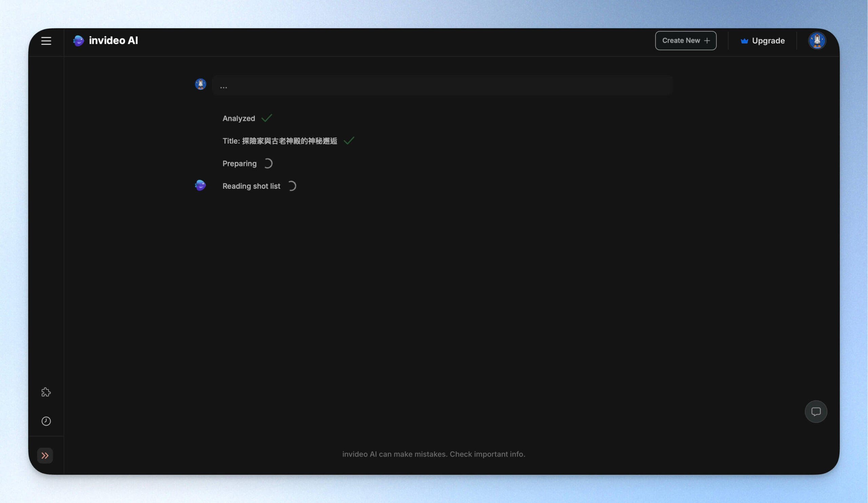Click the invideo bot avatar icon
This screenshot has width=868, height=503.
(x=200, y=185)
